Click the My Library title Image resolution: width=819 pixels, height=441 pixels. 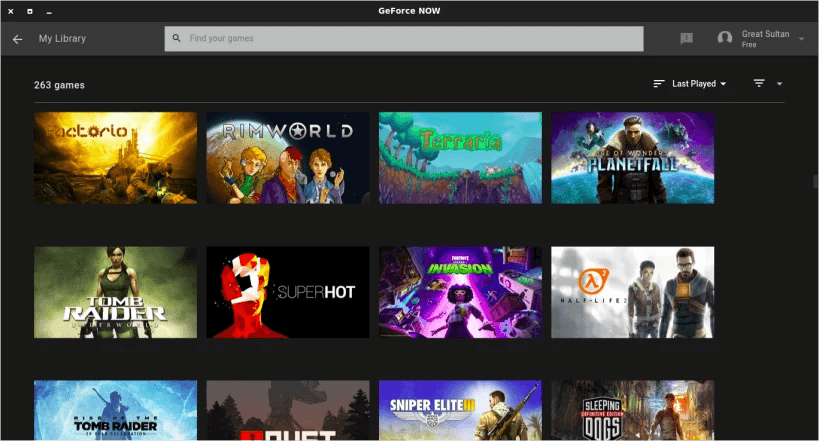click(62, 39)
